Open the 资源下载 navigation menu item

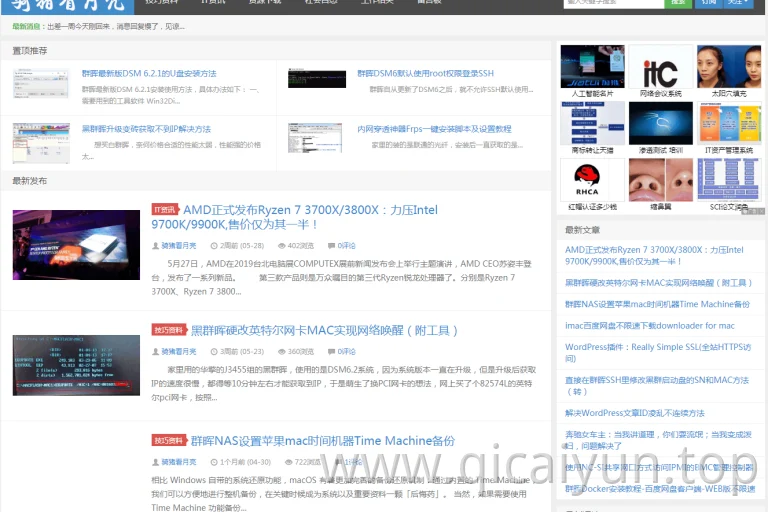click(x=265, y=2)
